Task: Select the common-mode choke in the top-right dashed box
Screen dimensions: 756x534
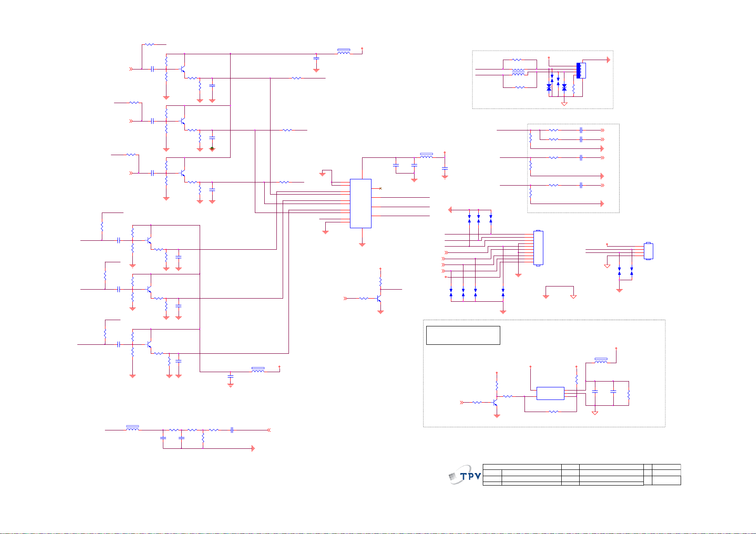Action: coord(519,72)
